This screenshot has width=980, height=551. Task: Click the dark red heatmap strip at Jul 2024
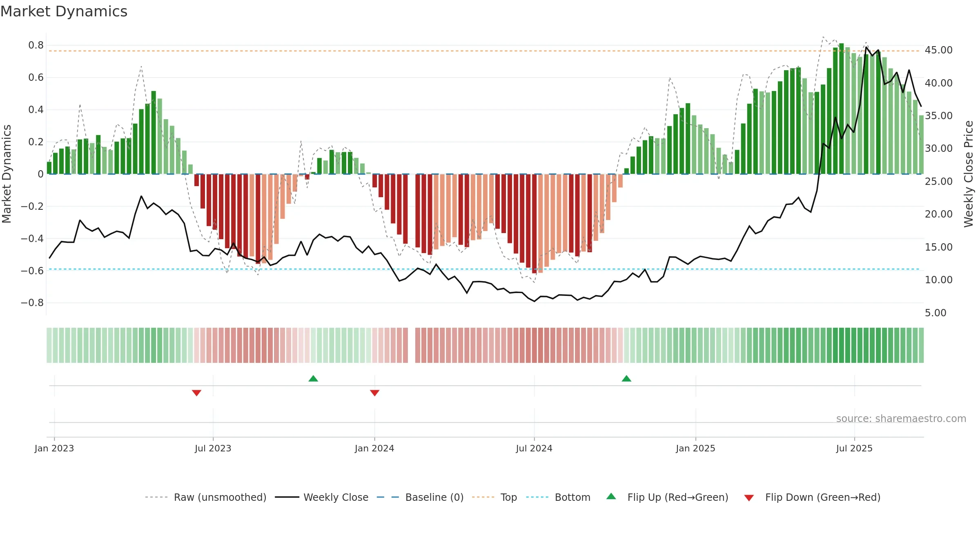click(535, 345)
